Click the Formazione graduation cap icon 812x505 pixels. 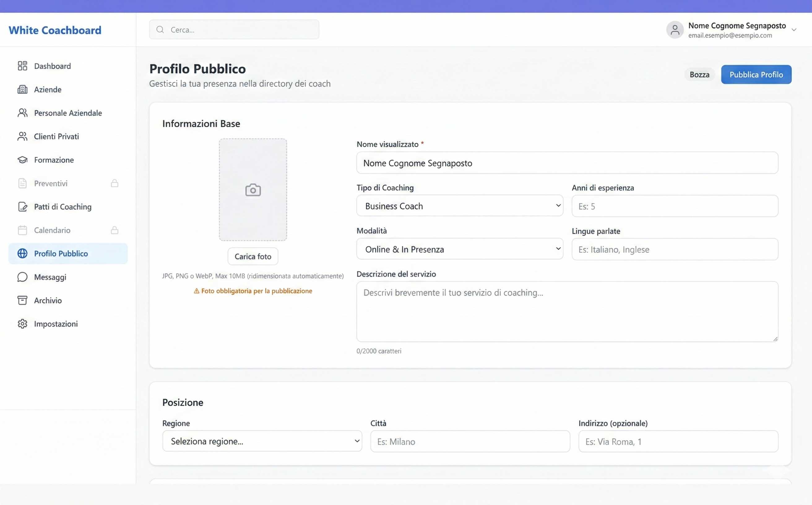(x=22, y=160)
